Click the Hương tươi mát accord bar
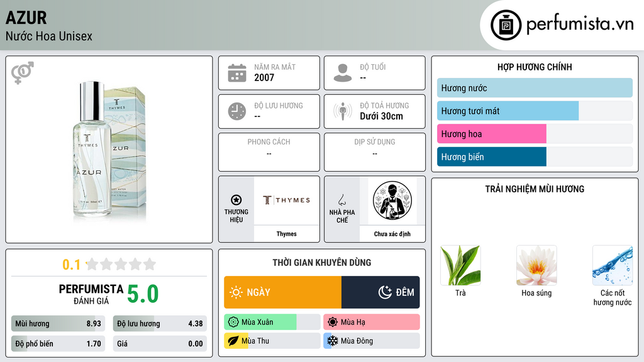 535,111
